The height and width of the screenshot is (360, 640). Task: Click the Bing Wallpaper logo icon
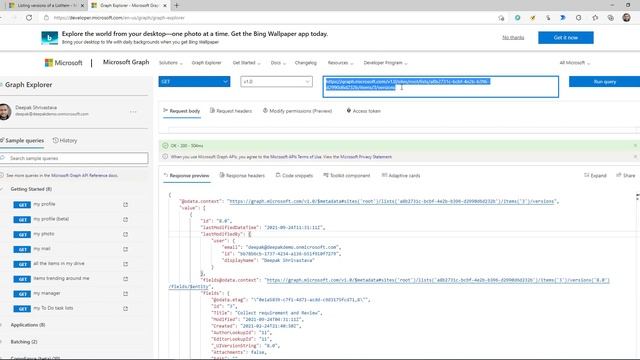(x=49, y=38)
